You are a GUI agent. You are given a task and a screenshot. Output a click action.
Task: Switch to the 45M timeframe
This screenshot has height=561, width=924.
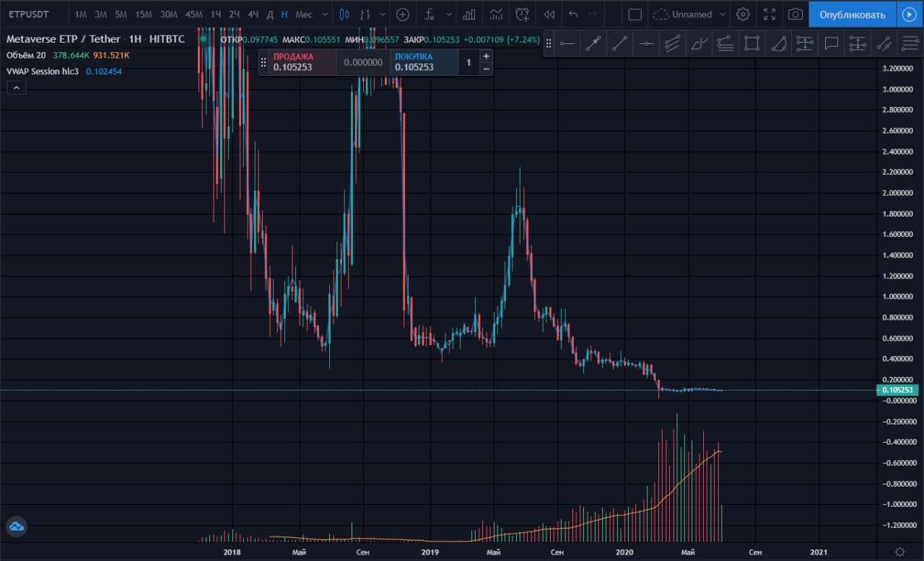[x=193, y=14]
